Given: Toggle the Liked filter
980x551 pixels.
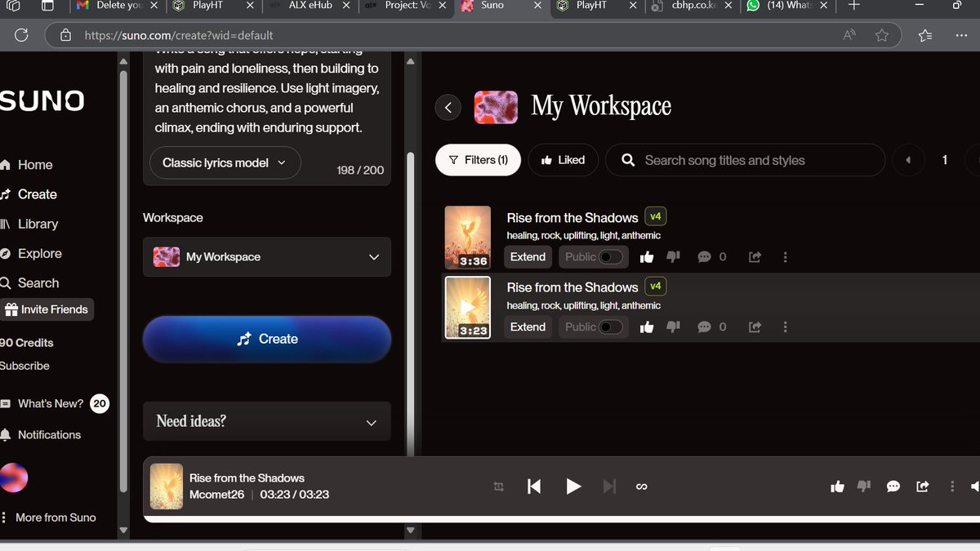Looking at the screenshot, I should [x=563, y=160].
